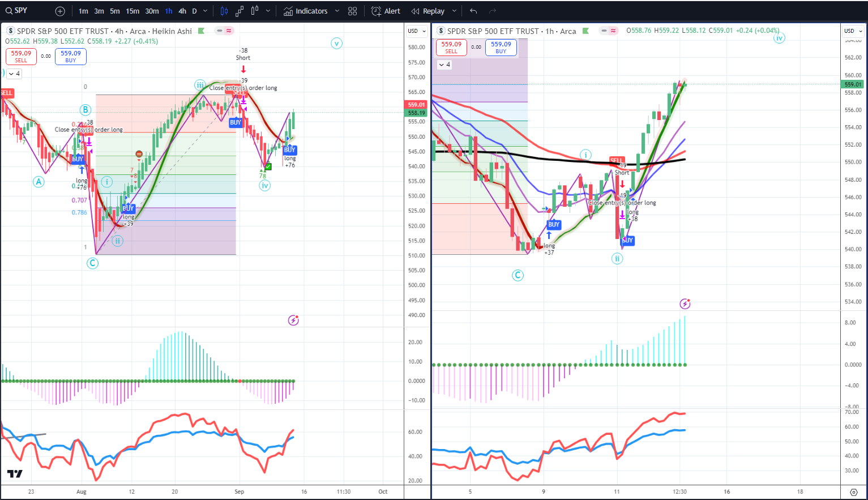
Task: Click the red 559.01 price label on the 4h scale
Action: [x=417, y=105]
